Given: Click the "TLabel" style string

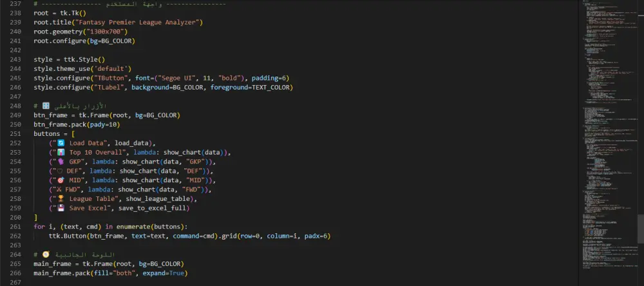Looking at the screenshot, I should (x=109, y=88).
